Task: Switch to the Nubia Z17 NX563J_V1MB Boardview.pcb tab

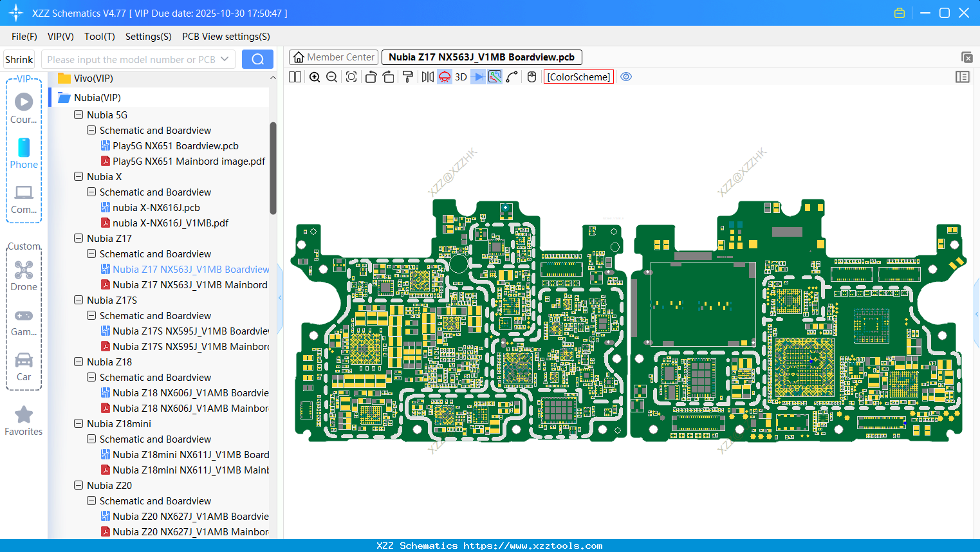Action: point(481,57)
